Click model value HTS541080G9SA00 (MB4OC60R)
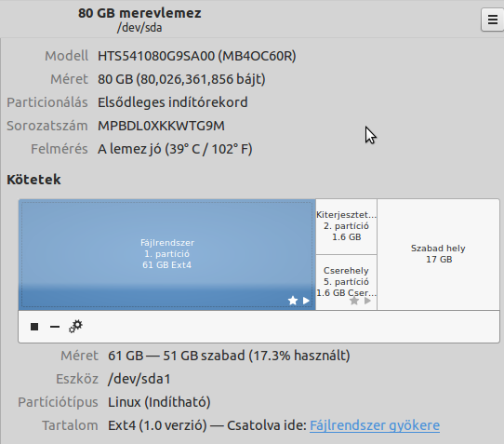Viewport: 504px width, 444px height. point(197,56)
